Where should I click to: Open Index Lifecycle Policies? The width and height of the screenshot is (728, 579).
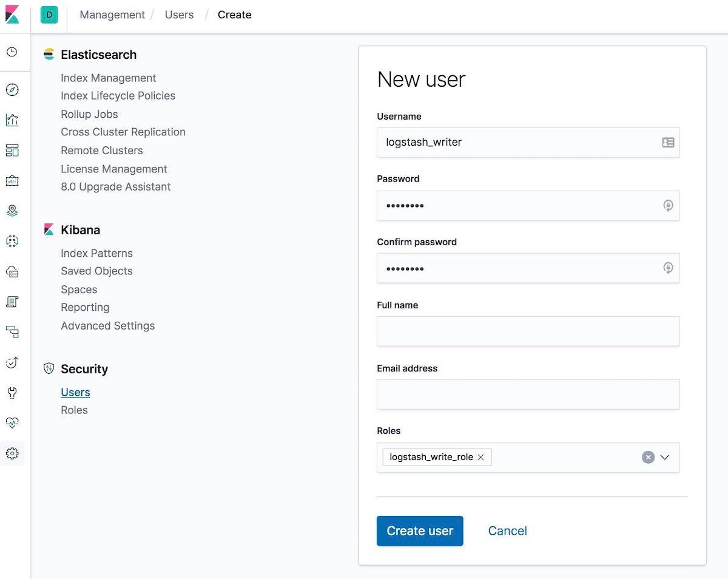118,95
